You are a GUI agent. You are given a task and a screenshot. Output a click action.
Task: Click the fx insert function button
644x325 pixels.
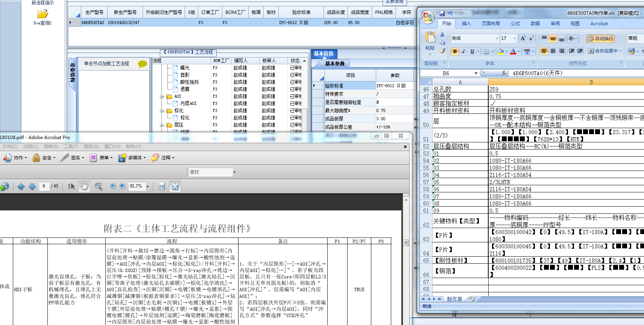coord(504,73)
